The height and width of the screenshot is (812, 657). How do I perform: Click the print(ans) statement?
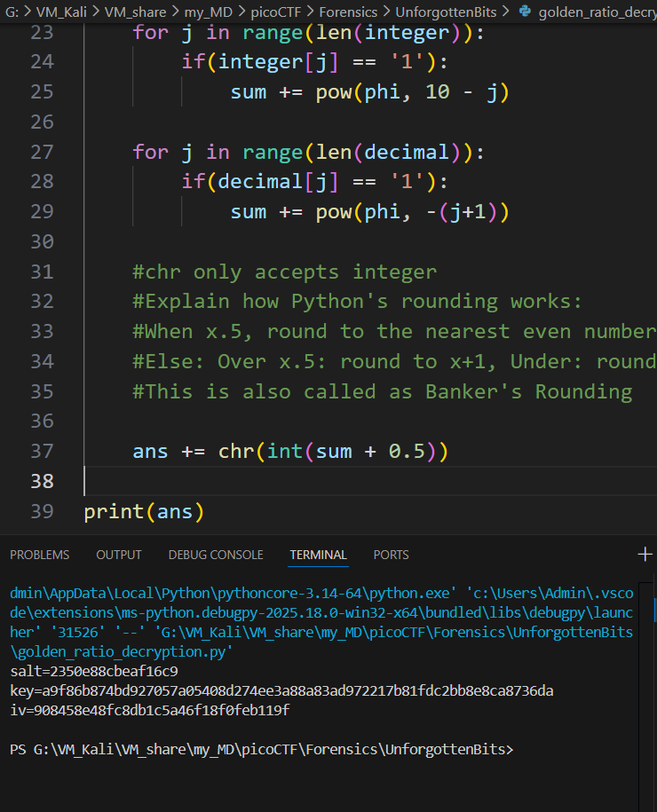click(144, 512)
